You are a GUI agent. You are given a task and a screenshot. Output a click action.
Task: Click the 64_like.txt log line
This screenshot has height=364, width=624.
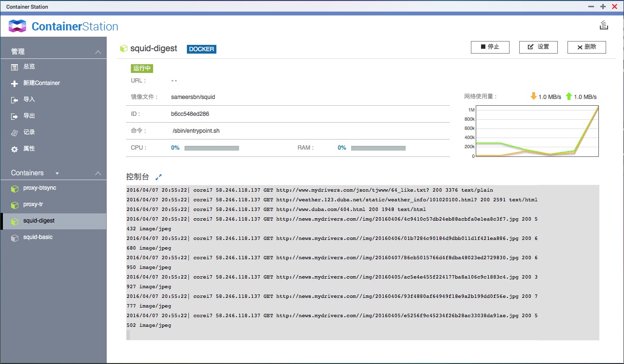tap(310, 190)
